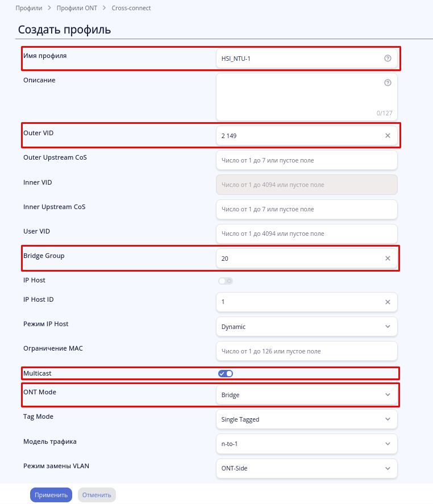This screenshot has height=504, width=433.
Task: Clear the IP Host ID value
Action: 388,302
